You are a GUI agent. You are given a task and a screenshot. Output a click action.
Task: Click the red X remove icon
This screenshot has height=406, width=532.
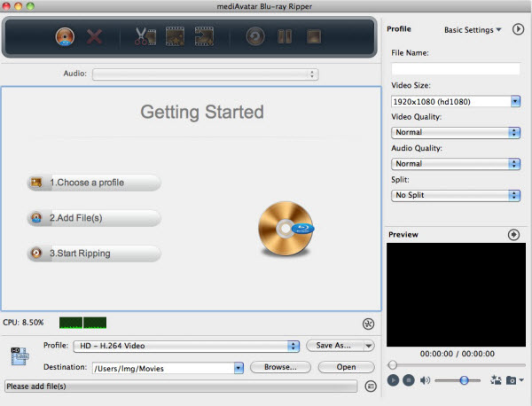click(94, 36)
